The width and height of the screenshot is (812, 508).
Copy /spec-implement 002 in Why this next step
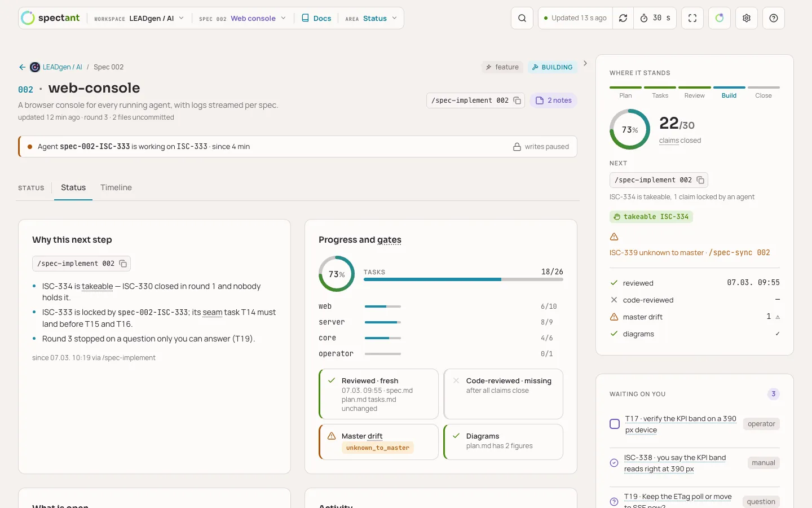(x=123, y=264)
